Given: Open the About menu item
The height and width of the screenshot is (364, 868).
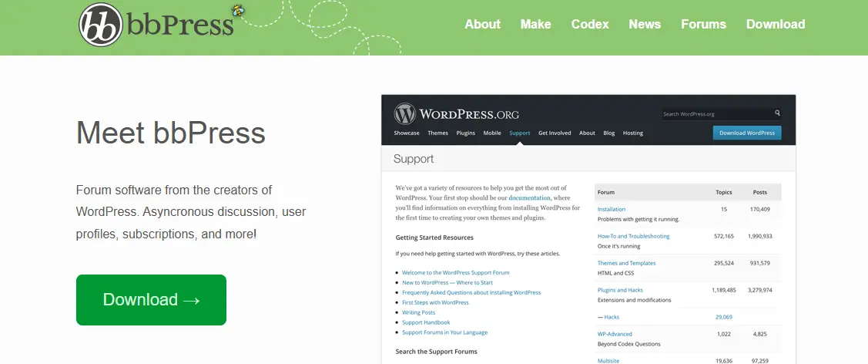Looking at the screenshot, I should pos(482,24).
